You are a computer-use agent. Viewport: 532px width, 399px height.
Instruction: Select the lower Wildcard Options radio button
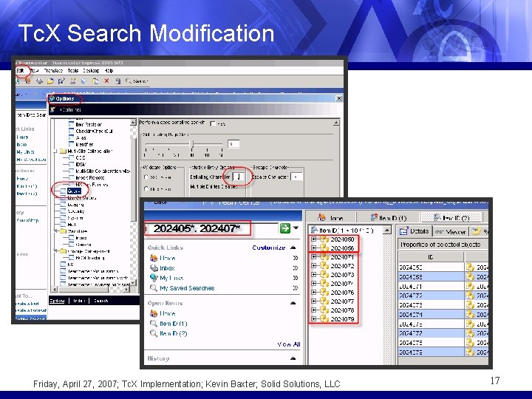click(146, 188)
